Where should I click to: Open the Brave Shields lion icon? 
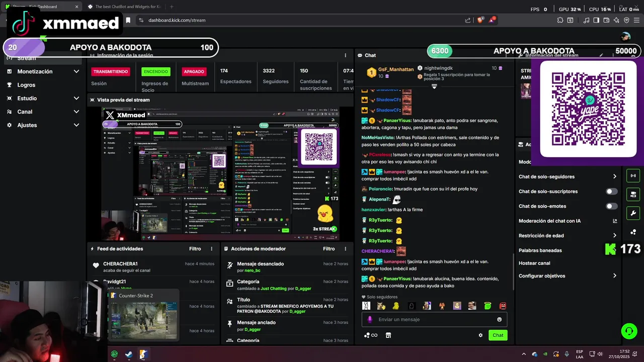pos(480,20)
